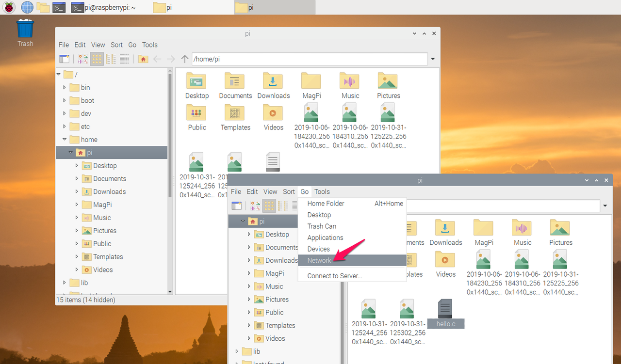This screenshot has width=621, height=364.
Task: Launch the web browser from the taskbar globe icon
Action: click(x=27, y=7)
